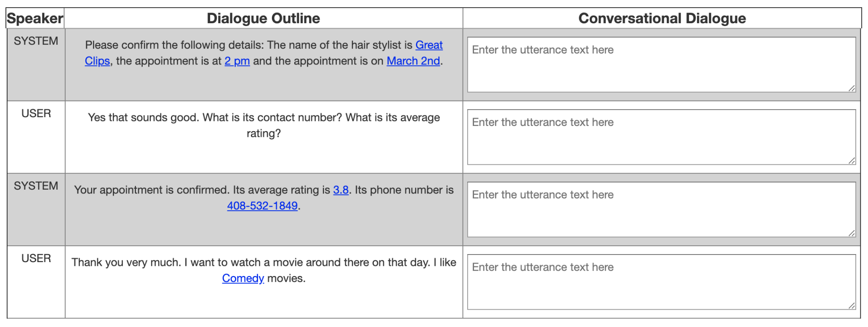Click the 3.8 average rating link
Screen dimensions: 868x327
[341, 190]
